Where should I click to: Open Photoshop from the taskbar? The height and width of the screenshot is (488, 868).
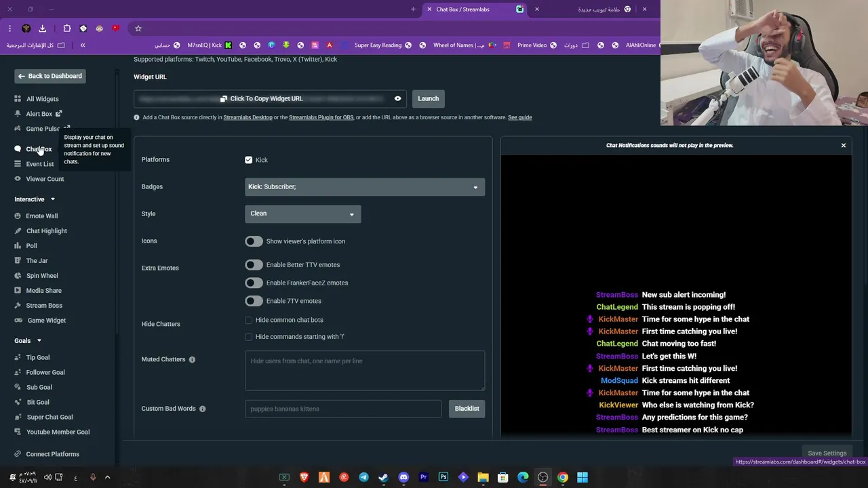pos(443,477)
